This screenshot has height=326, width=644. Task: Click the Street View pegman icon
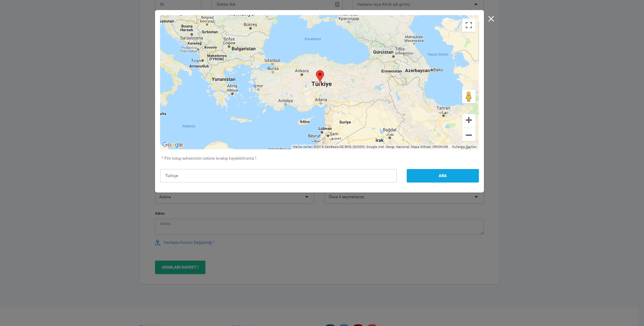[468, 97]
